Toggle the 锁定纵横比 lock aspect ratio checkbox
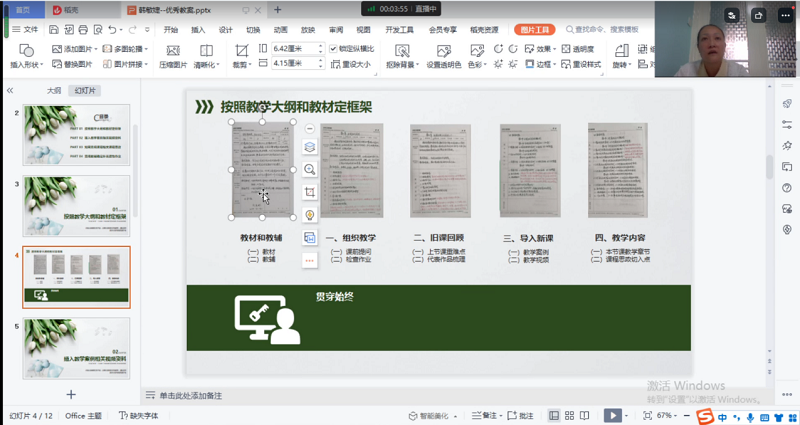 click(x=334, y=48)
